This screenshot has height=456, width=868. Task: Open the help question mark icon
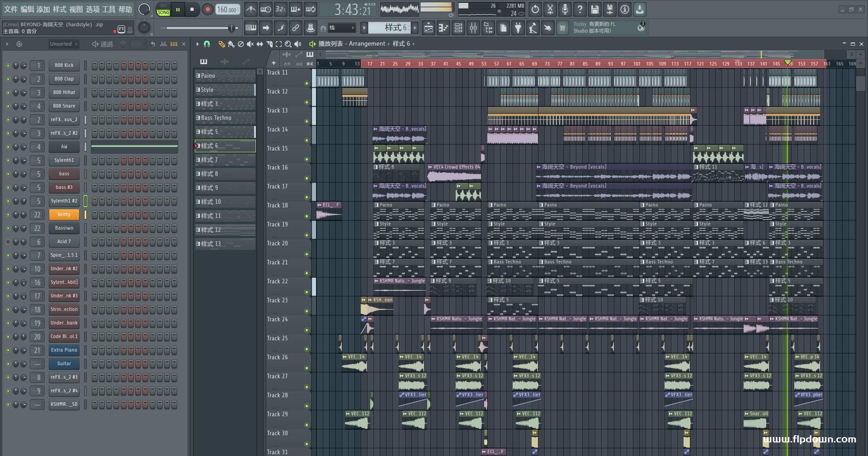point(580,9)
